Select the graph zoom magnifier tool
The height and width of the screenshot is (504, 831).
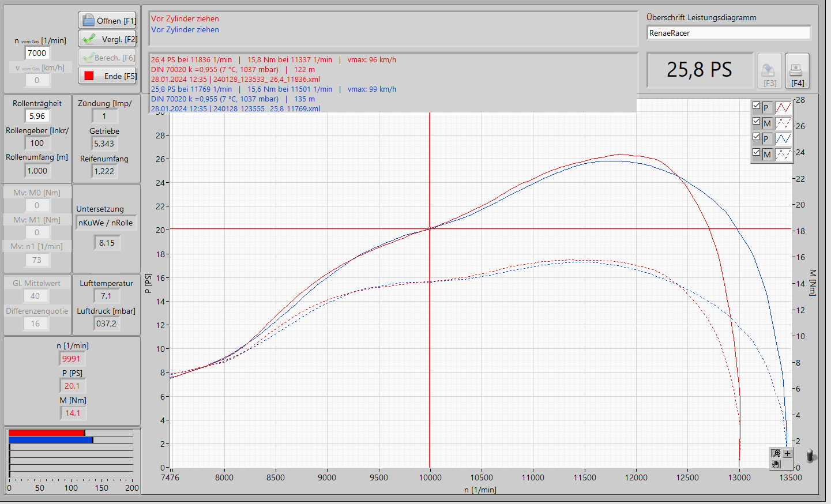(x=776, y=453)
